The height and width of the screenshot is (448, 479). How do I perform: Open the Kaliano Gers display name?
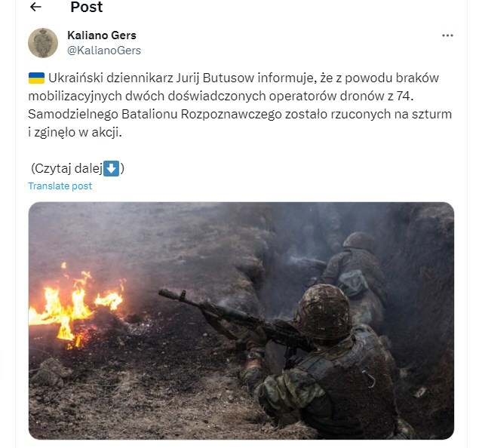[x=102, y=35]
